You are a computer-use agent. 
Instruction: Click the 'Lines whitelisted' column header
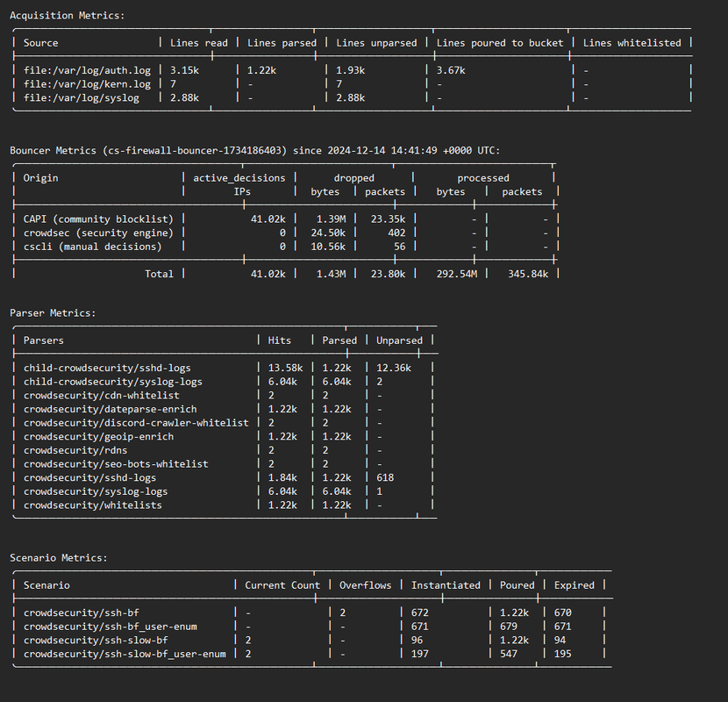(632, 43)
